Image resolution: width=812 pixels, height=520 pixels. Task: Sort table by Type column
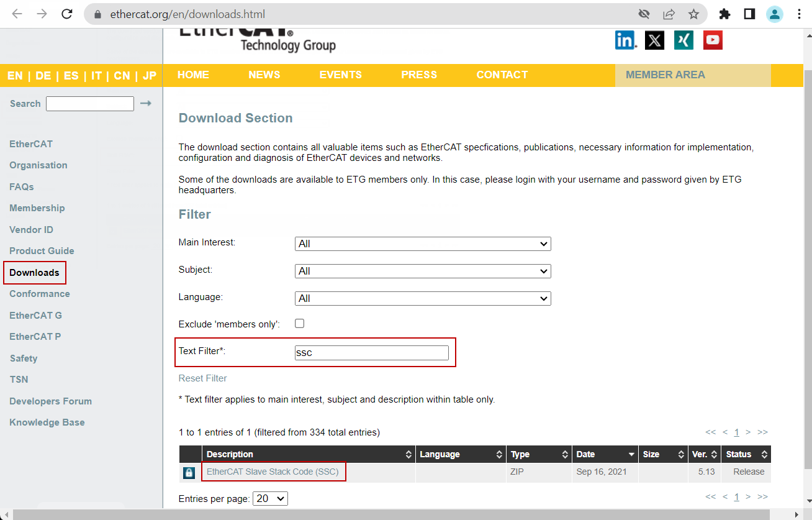539,454
